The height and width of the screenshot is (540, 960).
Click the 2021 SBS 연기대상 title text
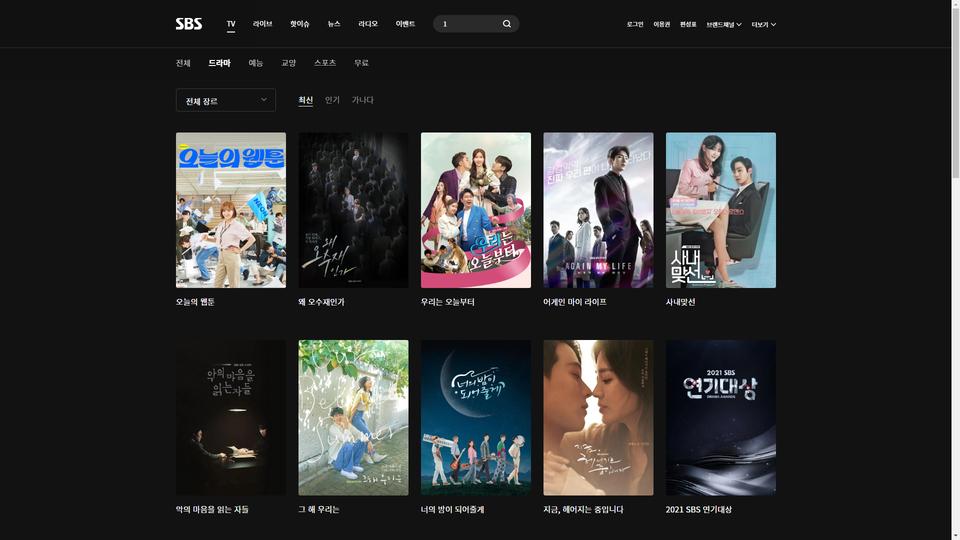point(699,509)
